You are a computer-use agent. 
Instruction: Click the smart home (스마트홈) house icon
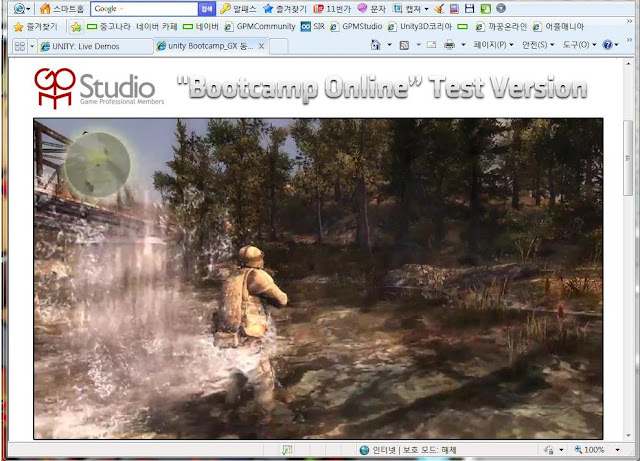coord(45,8)
